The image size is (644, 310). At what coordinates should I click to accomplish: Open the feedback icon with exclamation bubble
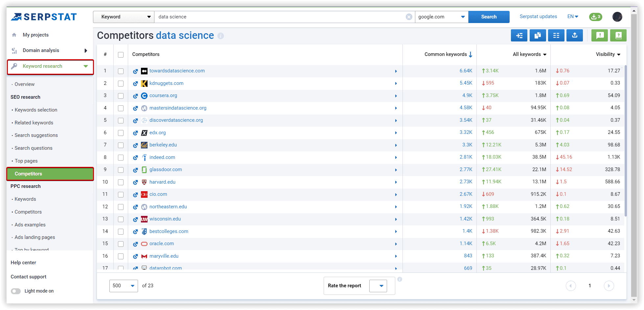(x=599, y=35)
